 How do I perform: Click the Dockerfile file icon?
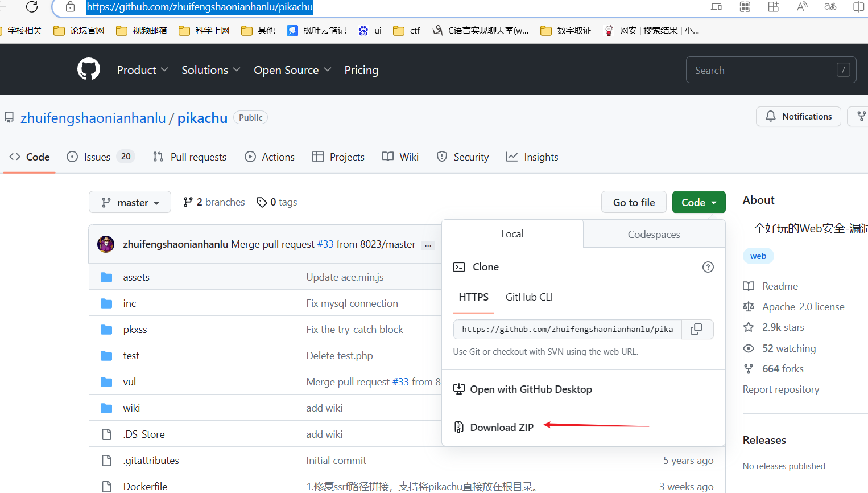106,487
